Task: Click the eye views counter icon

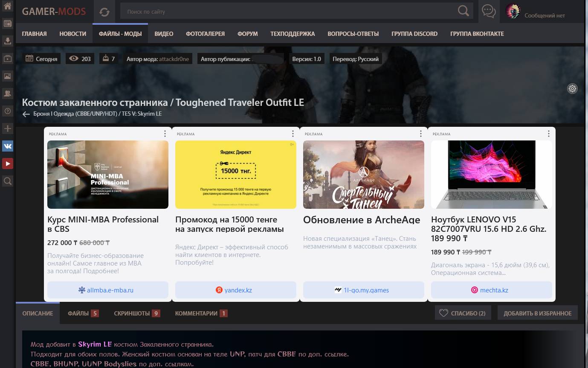Action: pyautogui.click(x=74, y=59)
